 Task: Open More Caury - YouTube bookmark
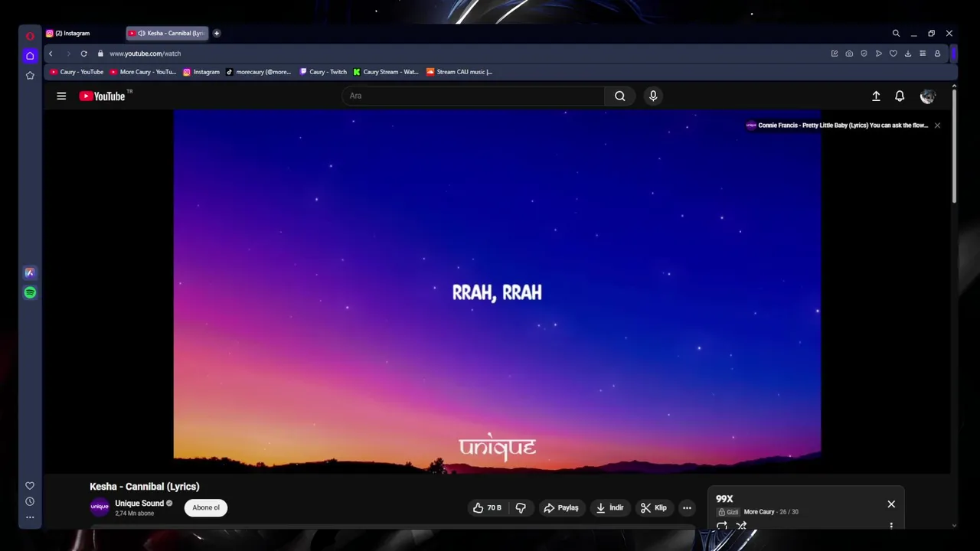point(143,72)
